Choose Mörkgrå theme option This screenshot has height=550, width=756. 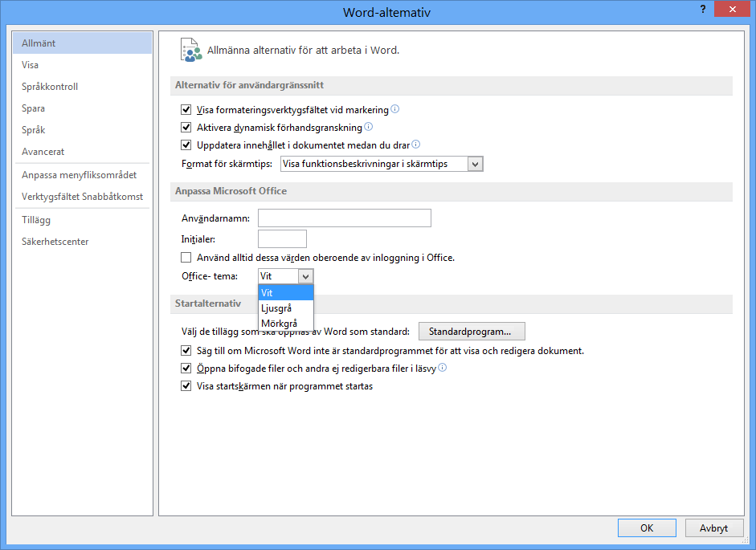(x=286, y=324)
